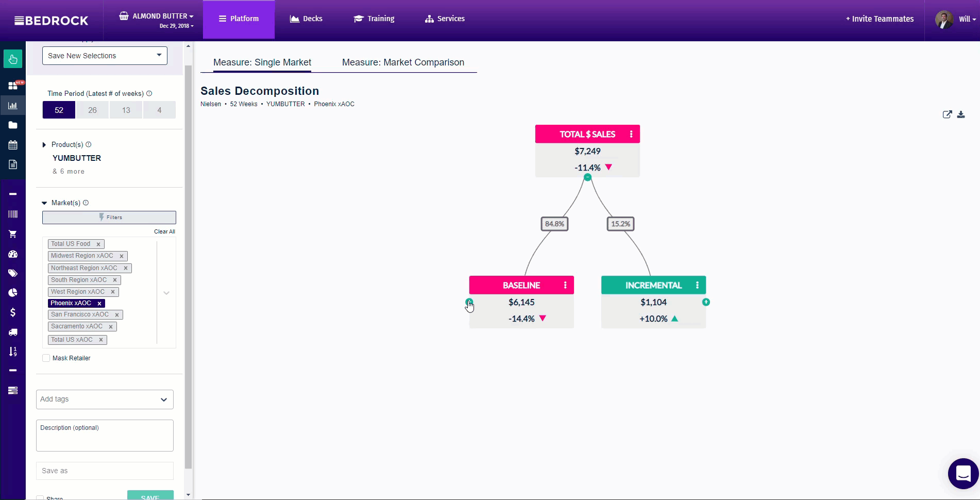Switch to Measure: Market Comparison tab
Viewport: 980px width, 500px height.
pos(403,62)
